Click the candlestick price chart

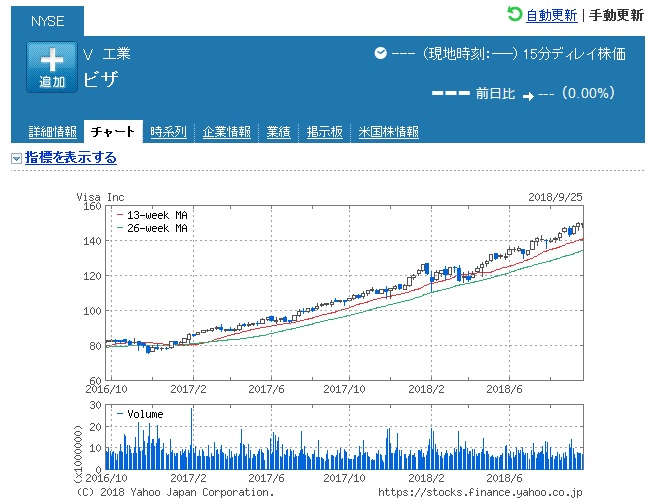tap(344, 293)
